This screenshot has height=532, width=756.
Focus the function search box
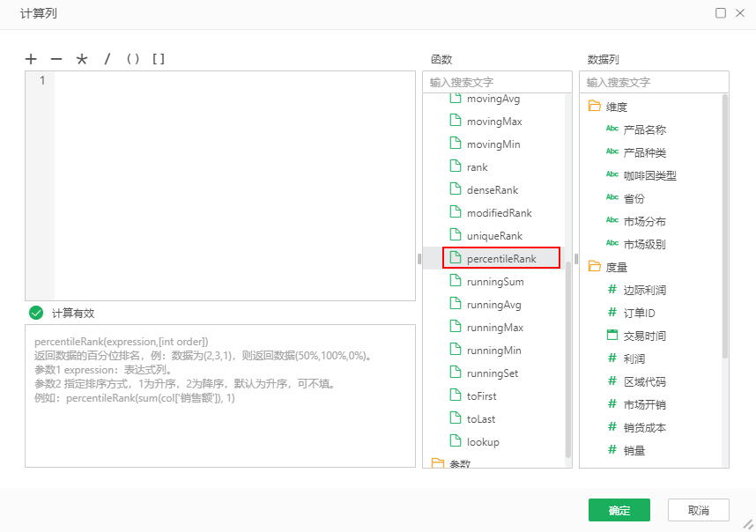[x=497, y=82]
